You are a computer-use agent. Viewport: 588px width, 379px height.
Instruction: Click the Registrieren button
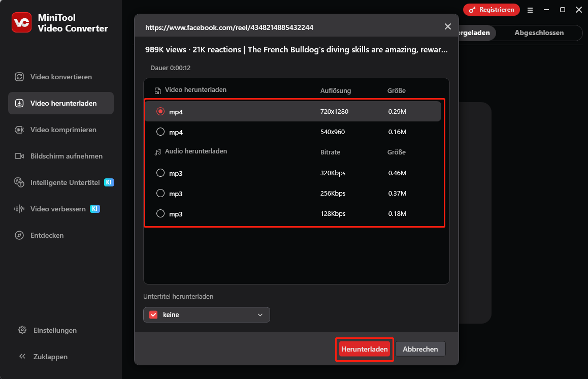[x=492, y=10]
